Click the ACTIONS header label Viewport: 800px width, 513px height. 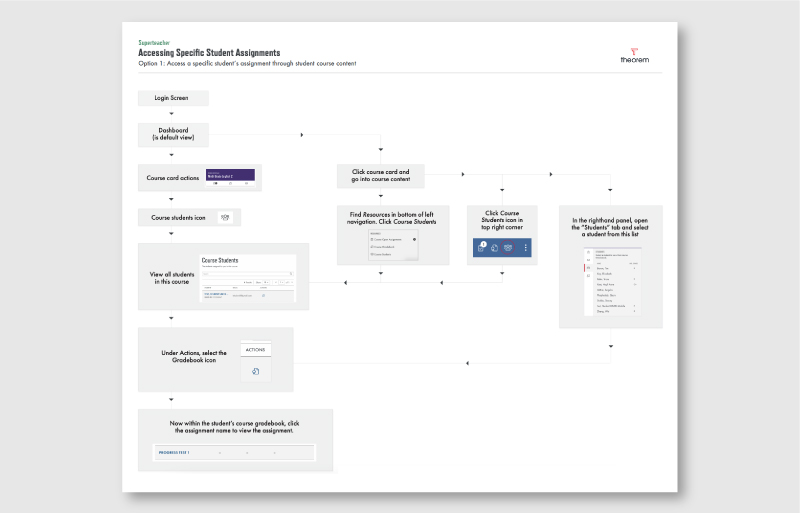coord(256,350)
